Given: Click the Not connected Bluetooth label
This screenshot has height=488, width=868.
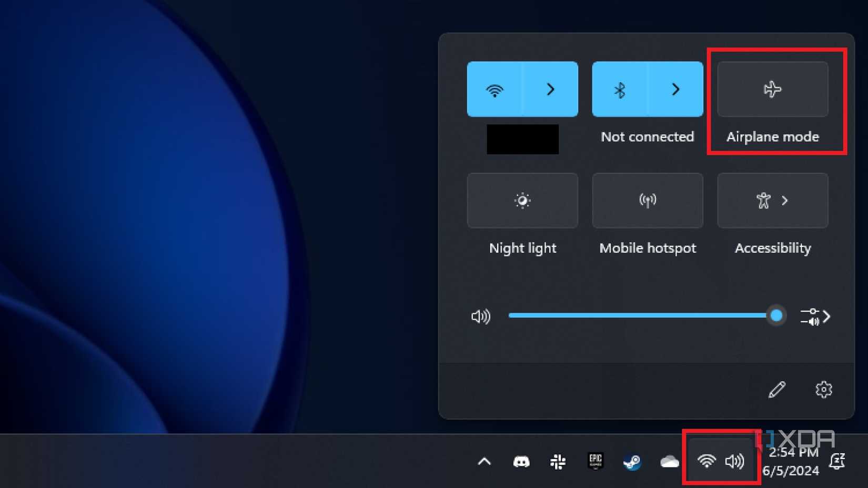Looking at the screenshot, I should point(648,137).
